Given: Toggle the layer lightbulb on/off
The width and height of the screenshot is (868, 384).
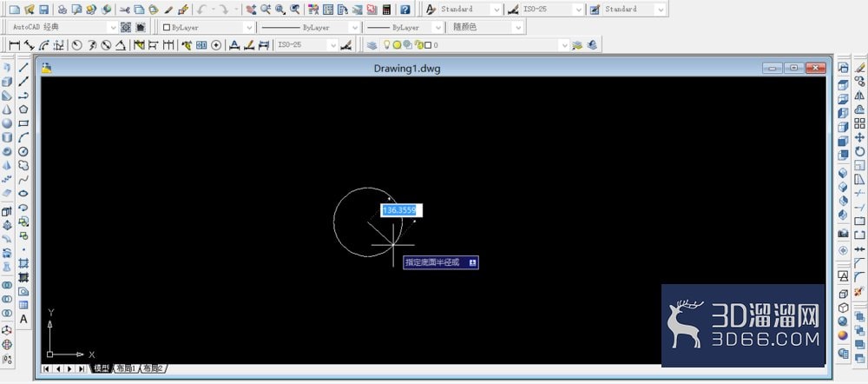Looking at the screenshot, I should coord(387,45).
